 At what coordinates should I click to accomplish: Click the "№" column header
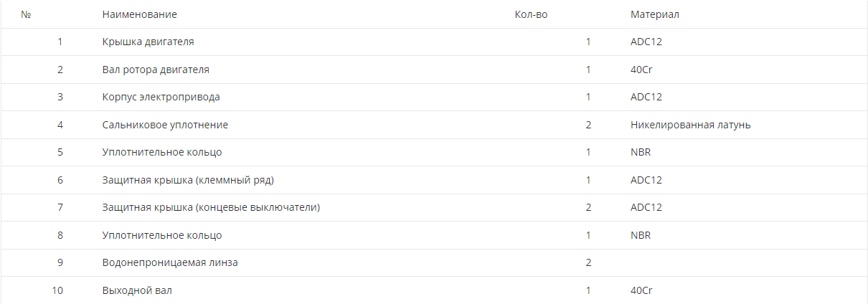click(26, 14)
